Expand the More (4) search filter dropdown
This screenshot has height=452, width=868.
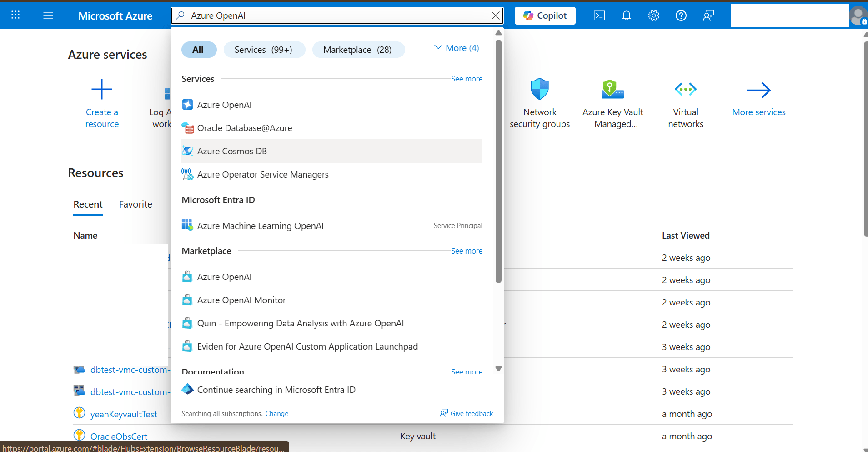pos(457,47)
